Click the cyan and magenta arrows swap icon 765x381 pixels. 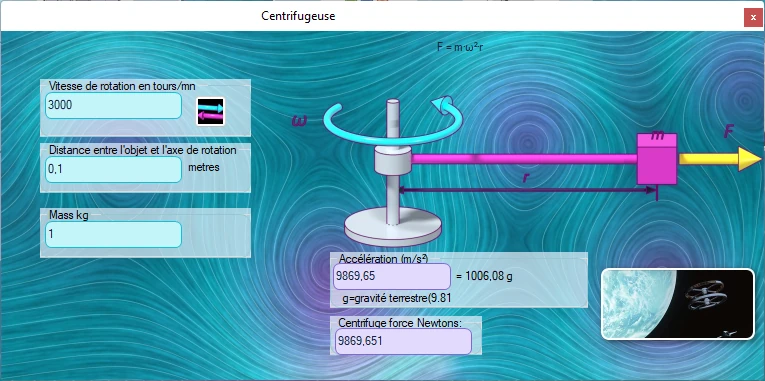tap(211, 112)
